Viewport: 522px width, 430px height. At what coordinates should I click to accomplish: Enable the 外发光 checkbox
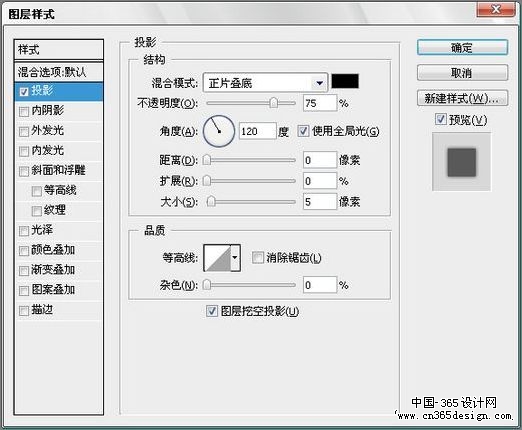(24, 131)
